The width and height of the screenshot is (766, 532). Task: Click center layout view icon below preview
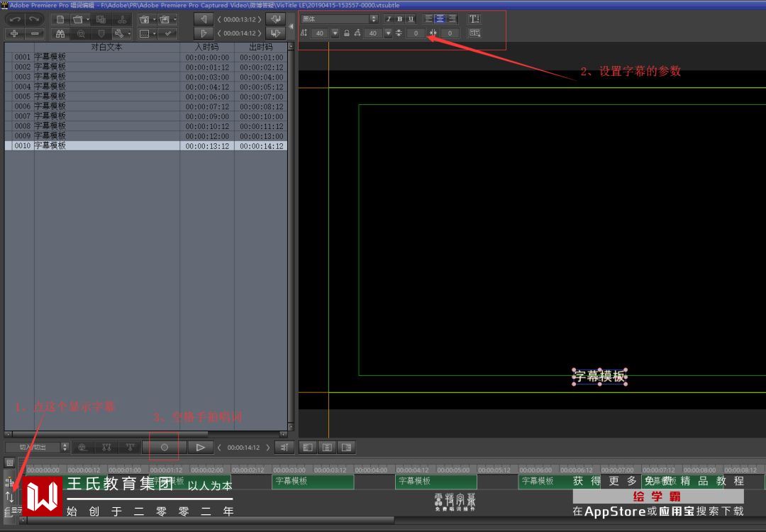coord(327,447)
